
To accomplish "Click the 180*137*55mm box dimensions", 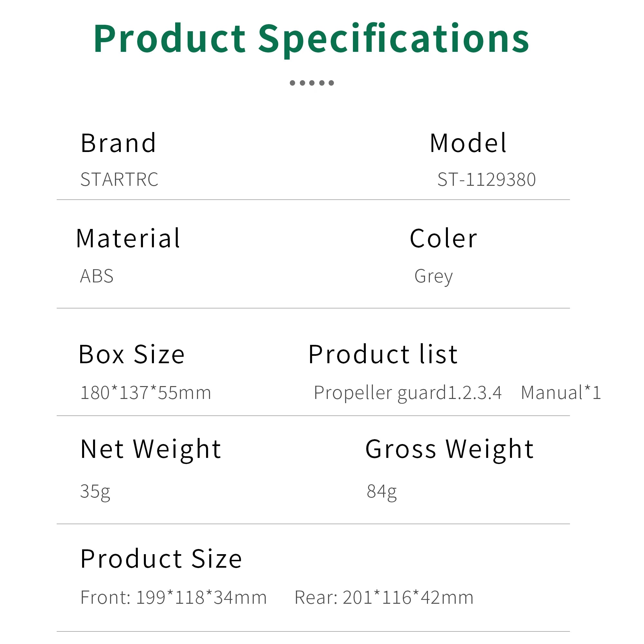I will 146,392.
